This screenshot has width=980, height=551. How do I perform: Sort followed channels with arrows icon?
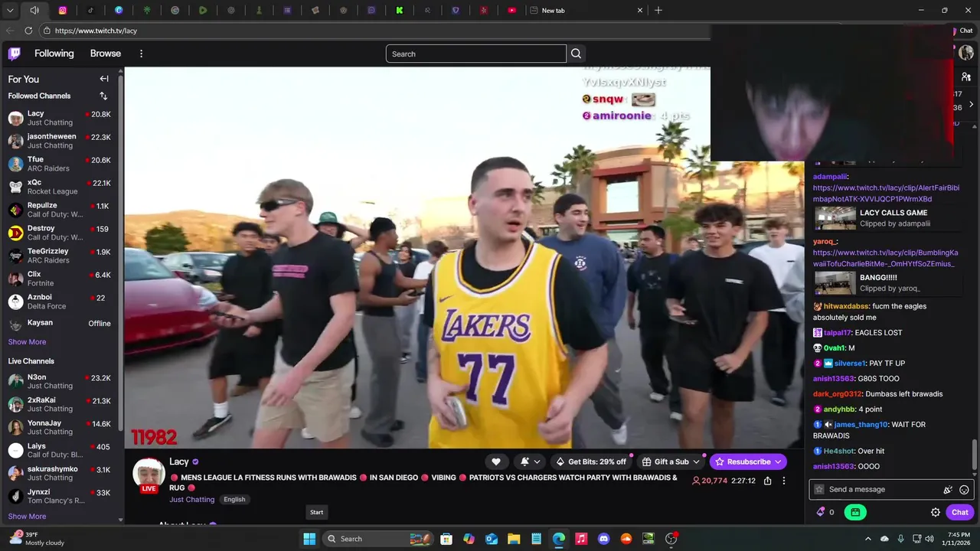pyautogui.click(x=103, y=96)
